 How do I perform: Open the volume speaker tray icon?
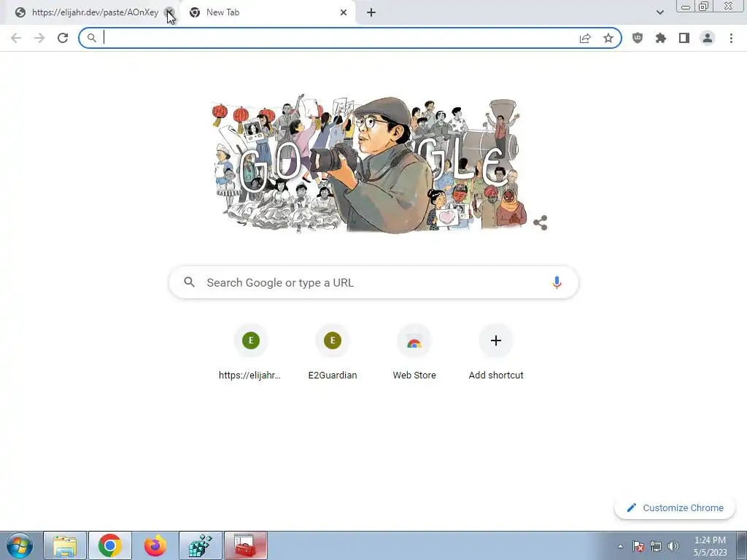point(673,546)
